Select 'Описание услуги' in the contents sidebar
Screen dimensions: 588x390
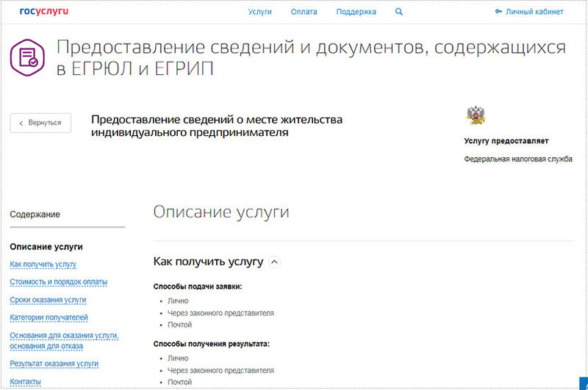(46, 247)
